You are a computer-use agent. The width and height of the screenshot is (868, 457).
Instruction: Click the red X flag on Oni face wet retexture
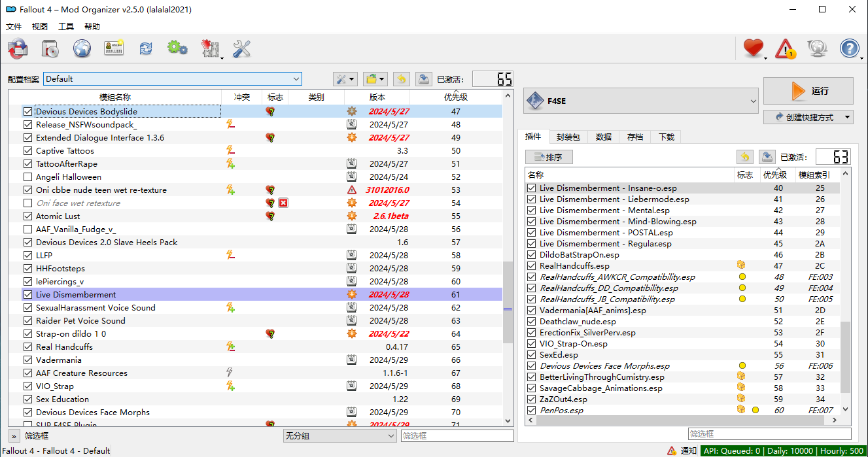283,203
